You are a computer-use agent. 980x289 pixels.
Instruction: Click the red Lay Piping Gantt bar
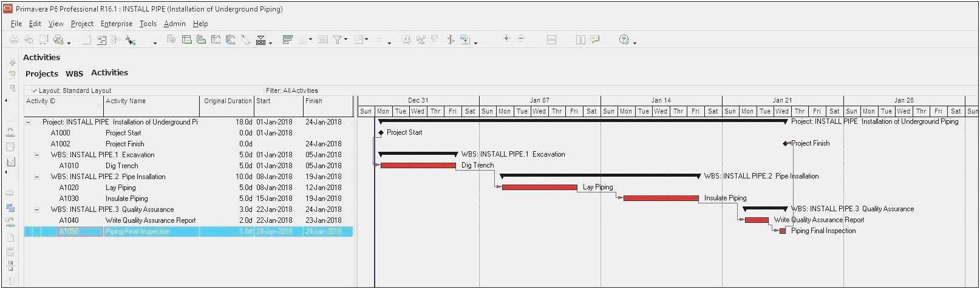pos(539,187)
